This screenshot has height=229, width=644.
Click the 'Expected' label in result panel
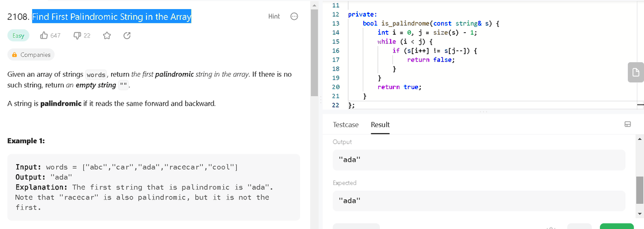pos(345,183)
